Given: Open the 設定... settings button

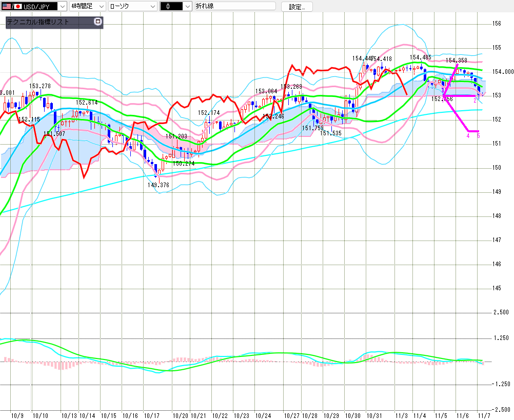Looking at the screenshot, I should coord(296,7).
